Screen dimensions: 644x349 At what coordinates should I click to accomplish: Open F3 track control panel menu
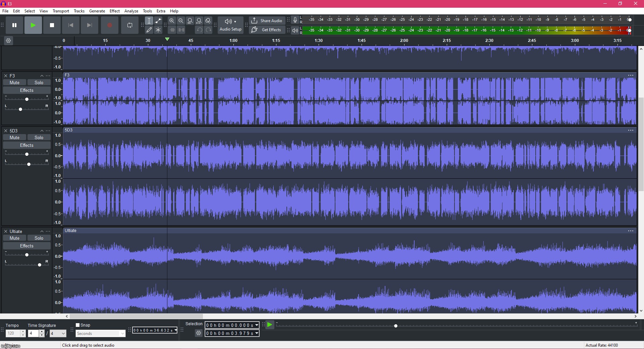pyautogui.click(x=48, y=76)
